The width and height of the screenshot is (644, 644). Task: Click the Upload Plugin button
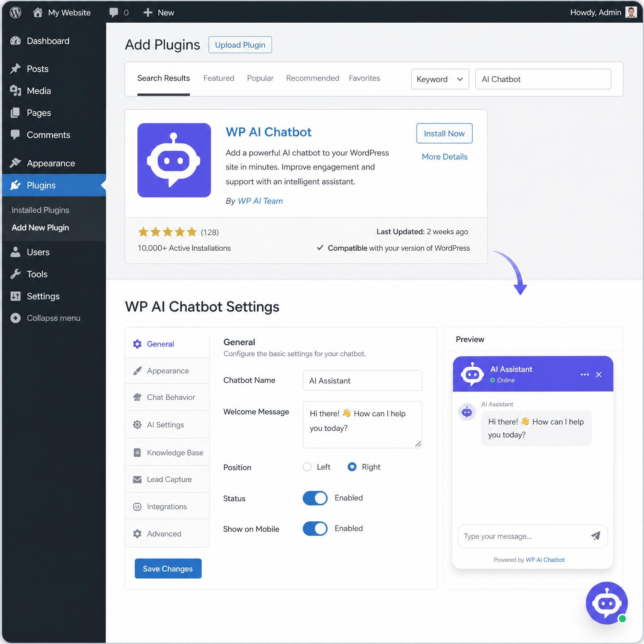240,45
